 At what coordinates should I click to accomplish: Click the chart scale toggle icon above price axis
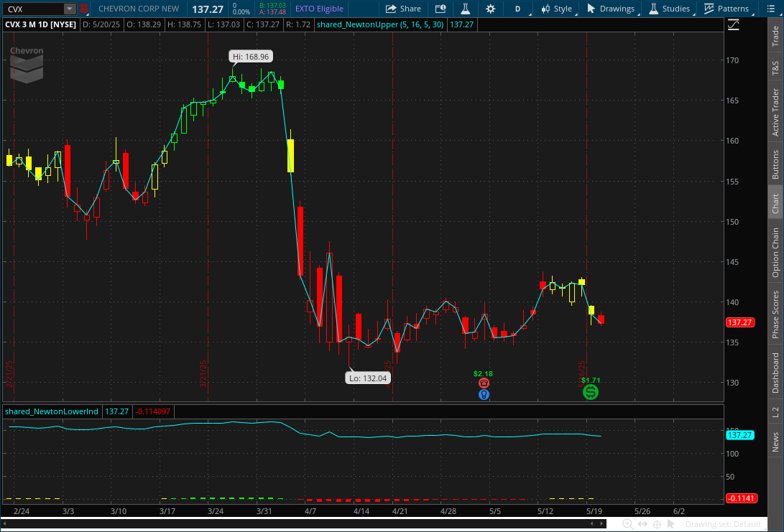pyautogui.click(x=734, y=24)
